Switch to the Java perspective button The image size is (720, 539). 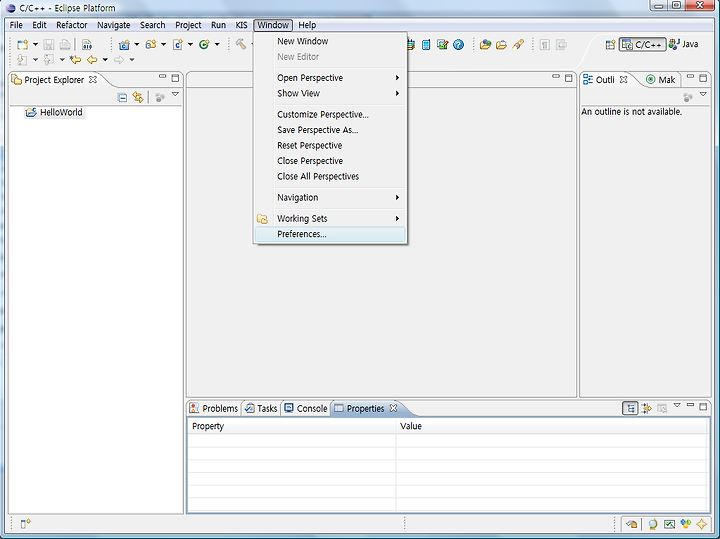click(x=683, y=45)
